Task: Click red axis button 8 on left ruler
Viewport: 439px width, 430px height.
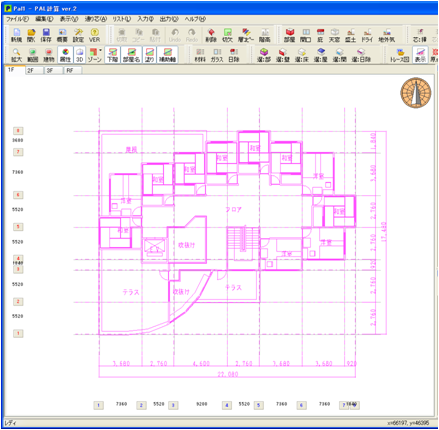Action: (x=18, y=131)
